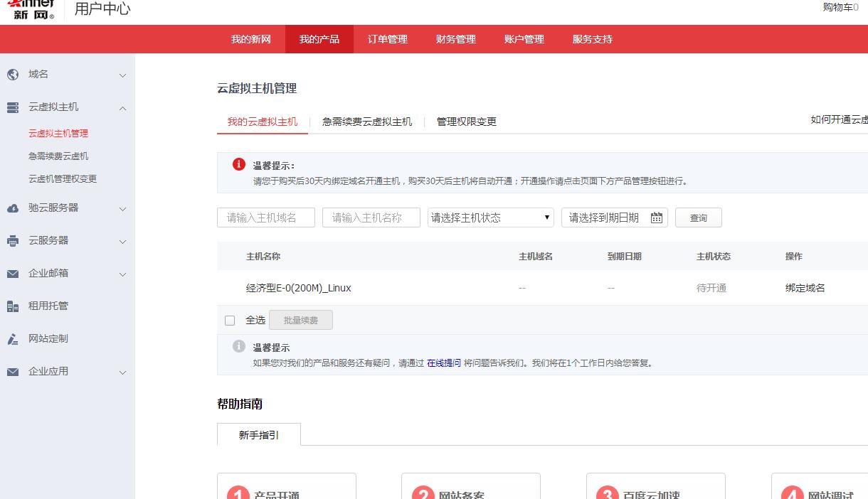Switch to 急需续费云虚拟主机 tab
Image resolution: width=868 pixels, height=499 pixels.
click(366, 122)
